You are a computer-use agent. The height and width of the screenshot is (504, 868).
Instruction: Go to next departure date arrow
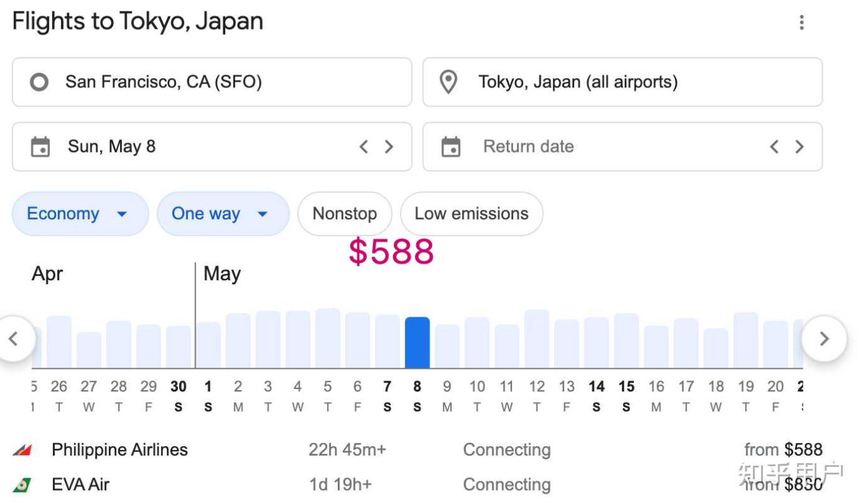point(389,147)
